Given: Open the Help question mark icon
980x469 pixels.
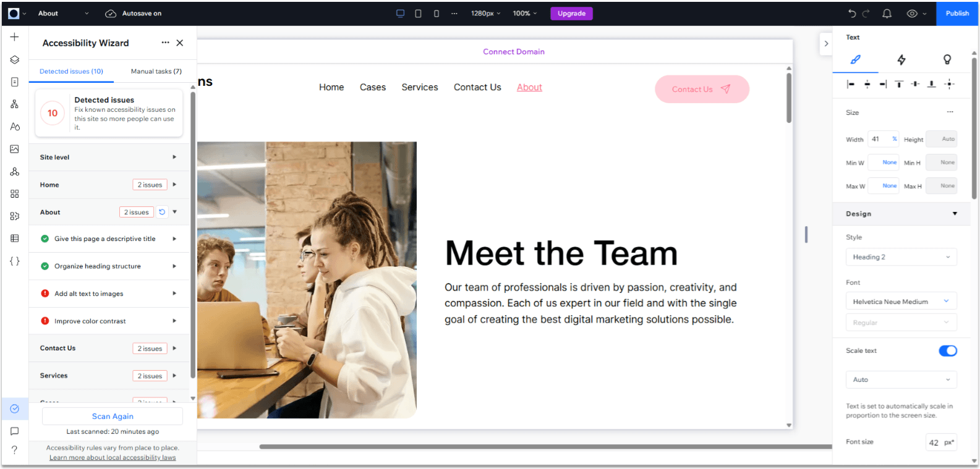Looking at the screenshot, I should (14, 450).
